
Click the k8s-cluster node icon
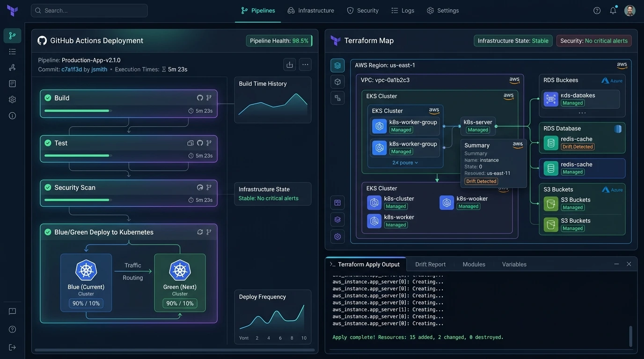[374, 202]
